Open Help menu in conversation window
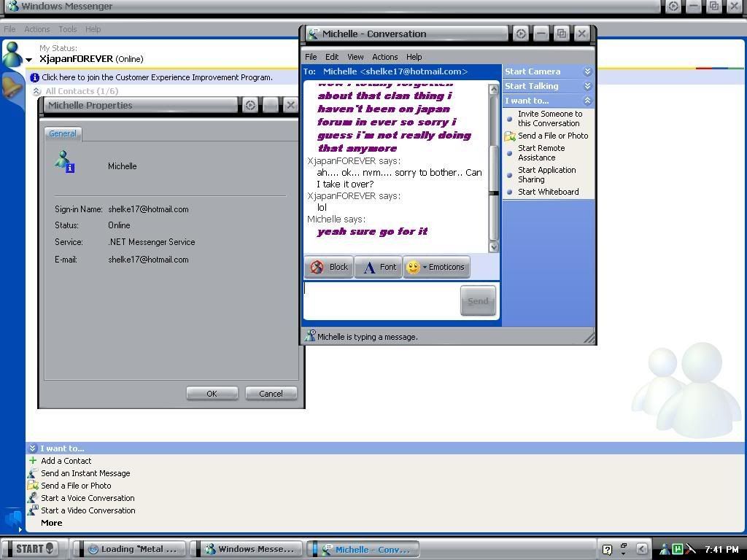Screen dimensions: 747x560 pos(414,57)
